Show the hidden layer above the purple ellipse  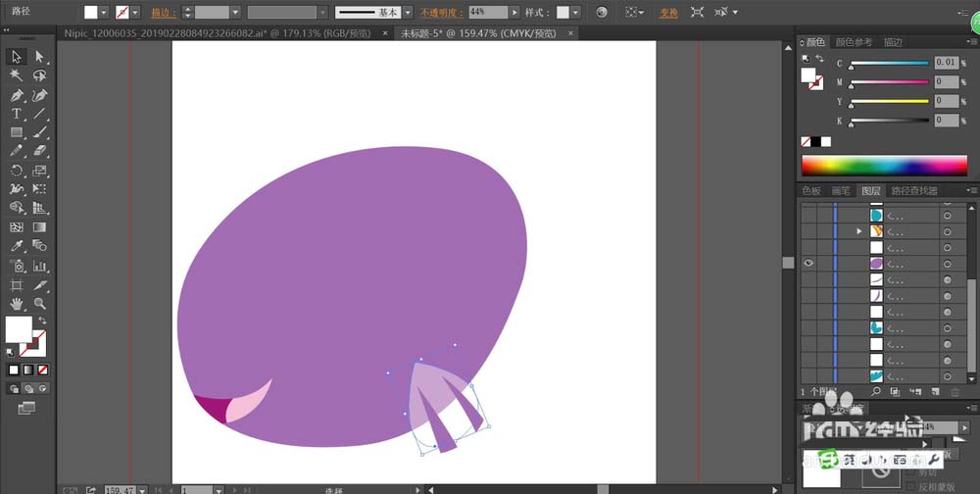[x=808, y=247]
